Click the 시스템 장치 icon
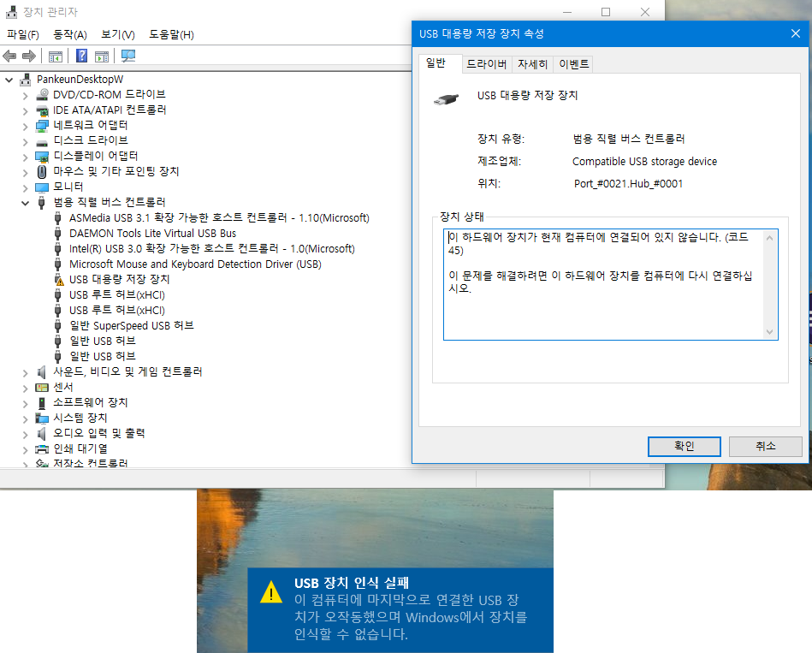Image resolution: width=812 pixels, height=653 pixels. 42,418
